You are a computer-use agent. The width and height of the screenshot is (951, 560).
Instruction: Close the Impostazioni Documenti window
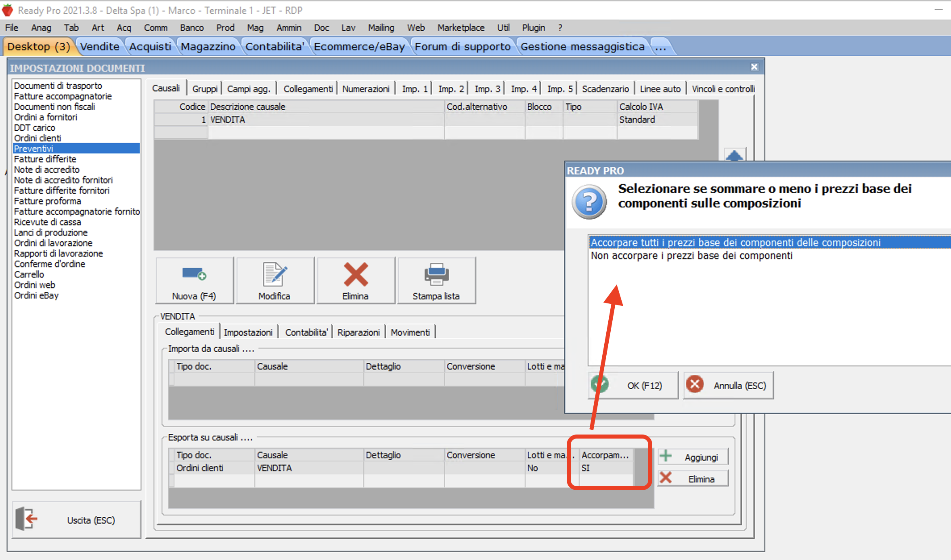754,67
